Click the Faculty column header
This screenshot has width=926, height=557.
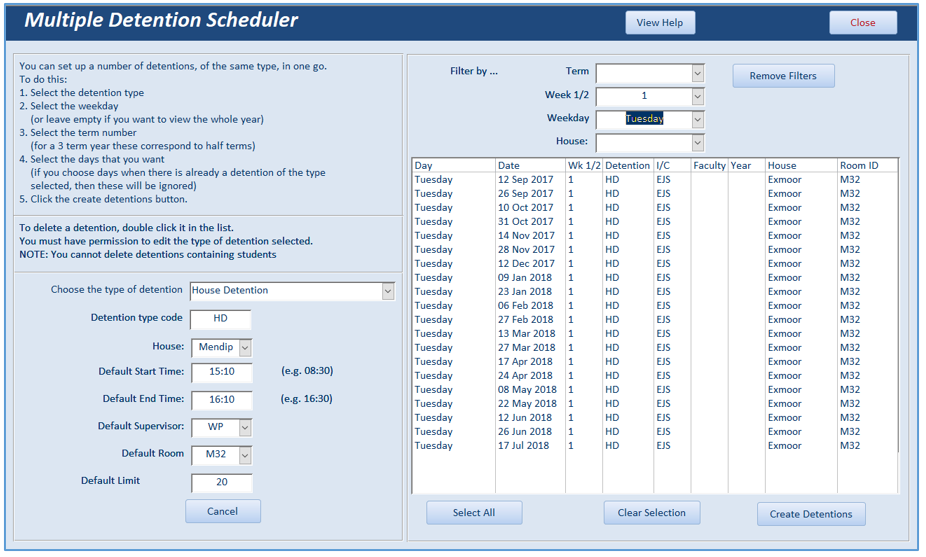click(709, 166)
